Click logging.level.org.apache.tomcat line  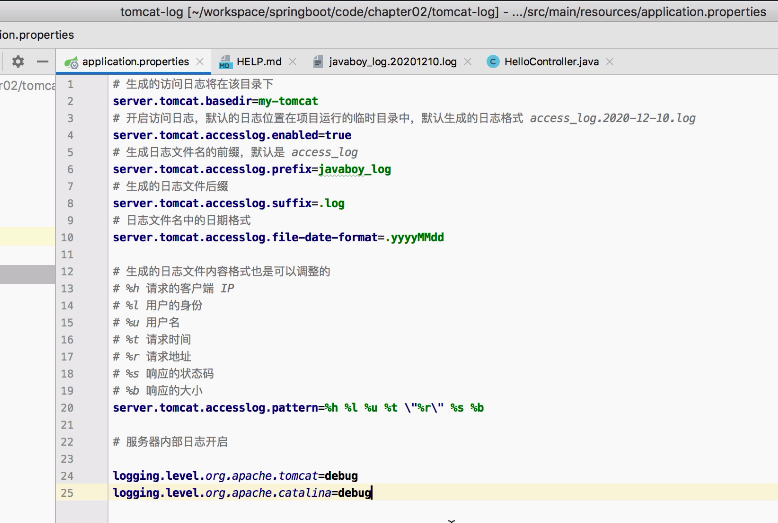235,476
